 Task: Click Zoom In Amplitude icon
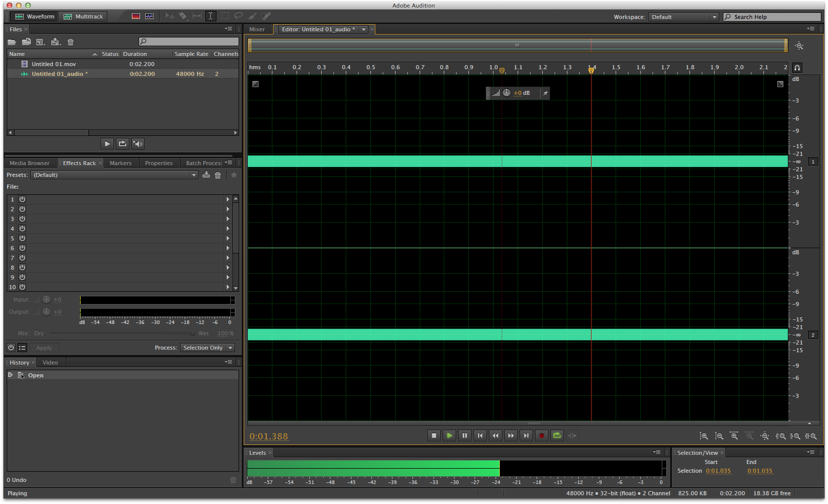point(704,436)
